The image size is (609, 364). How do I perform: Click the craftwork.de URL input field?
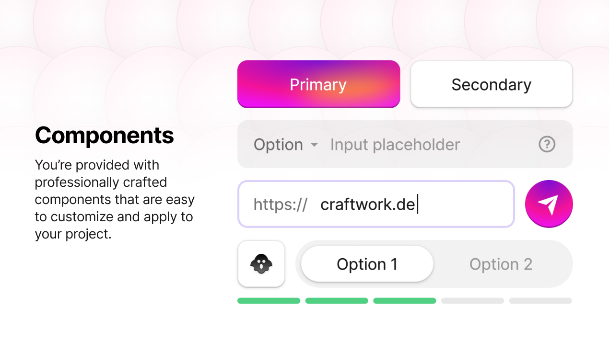pos(376,204)
